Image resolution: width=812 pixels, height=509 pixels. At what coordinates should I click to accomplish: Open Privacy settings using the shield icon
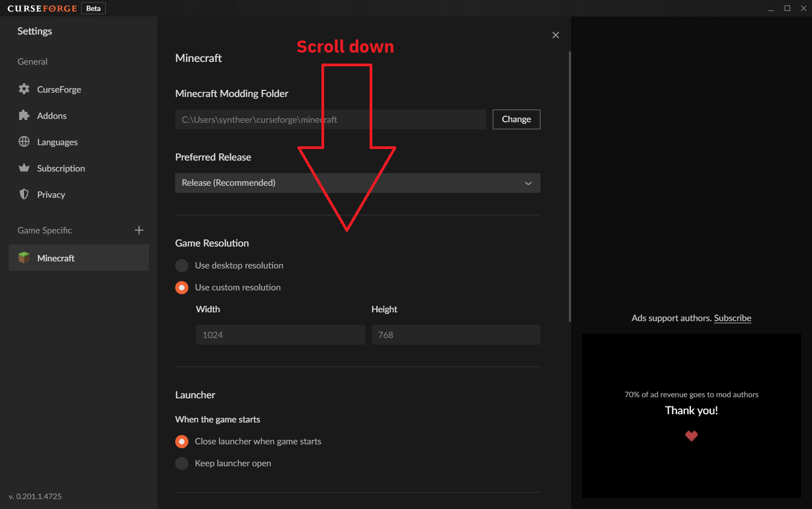pos(24,194)
